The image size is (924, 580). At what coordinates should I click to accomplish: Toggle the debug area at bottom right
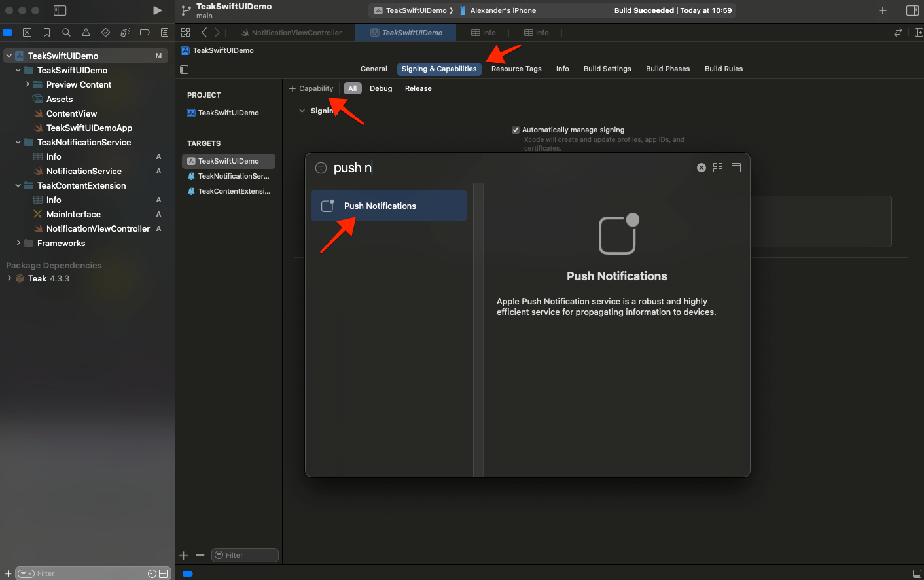coord(917,573)
